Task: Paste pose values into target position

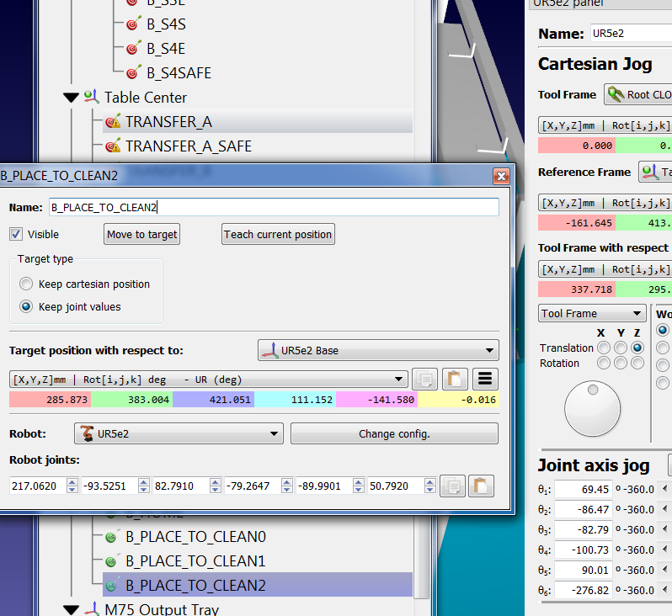Action: pyautogui.click(x=454, y=379)
